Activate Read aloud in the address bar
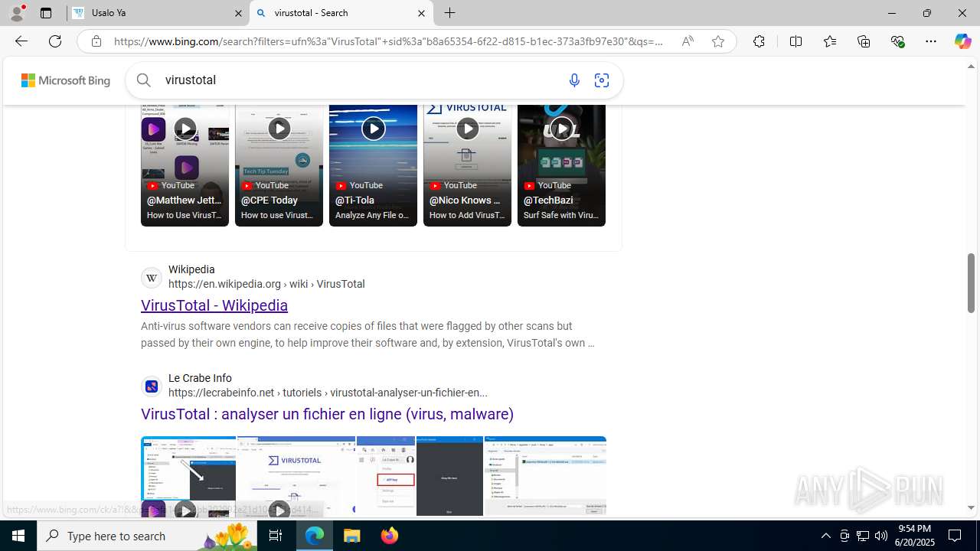980x551 pixels. (688, 41)
